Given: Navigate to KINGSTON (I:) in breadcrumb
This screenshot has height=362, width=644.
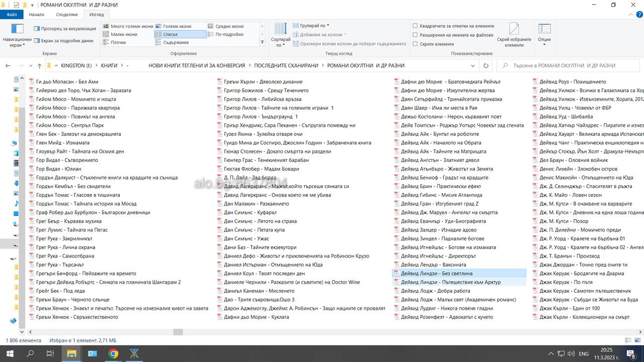Looking at the screenshot, I should (76, 65).
